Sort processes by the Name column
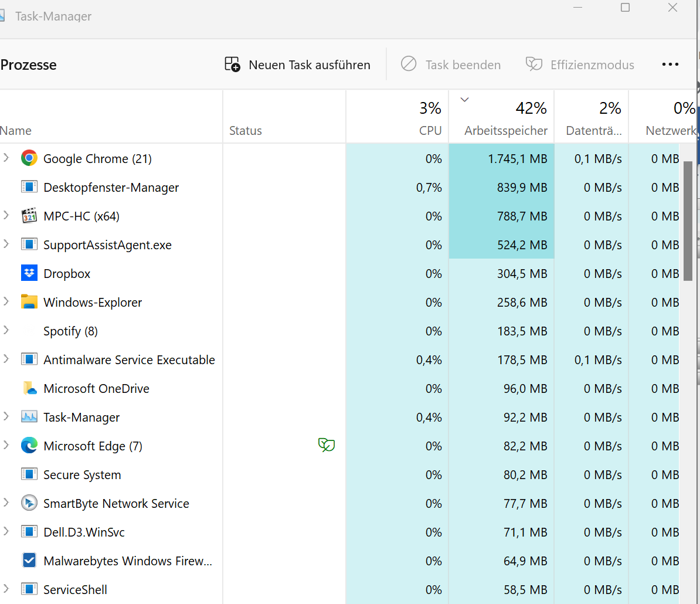This screenshot has width=700, height=604. coord(111,117)
